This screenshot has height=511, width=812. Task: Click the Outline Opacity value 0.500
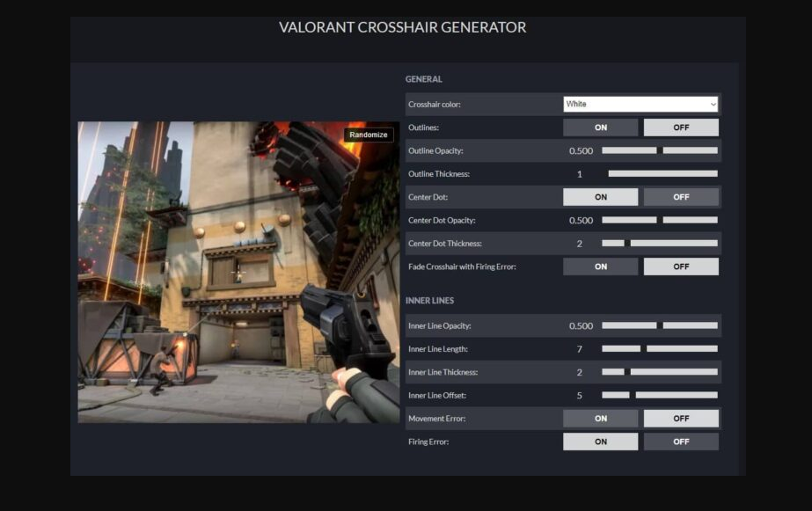[581, 150]
